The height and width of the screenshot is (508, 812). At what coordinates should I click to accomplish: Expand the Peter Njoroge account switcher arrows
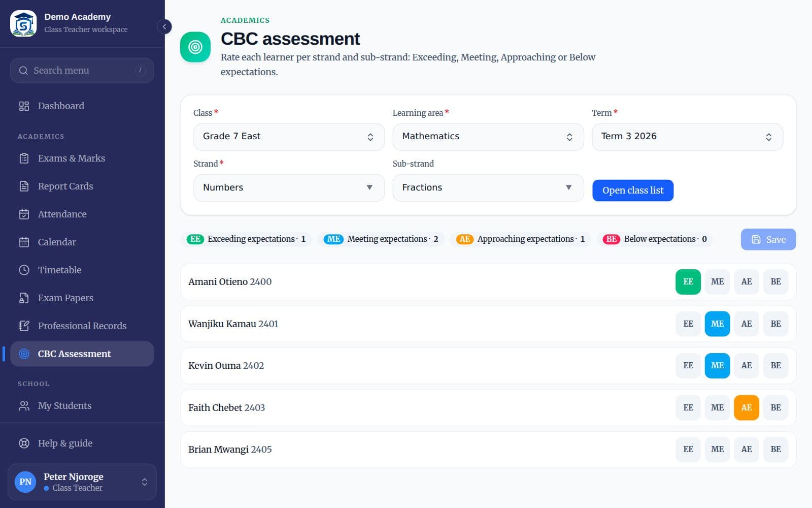[145, 482]
